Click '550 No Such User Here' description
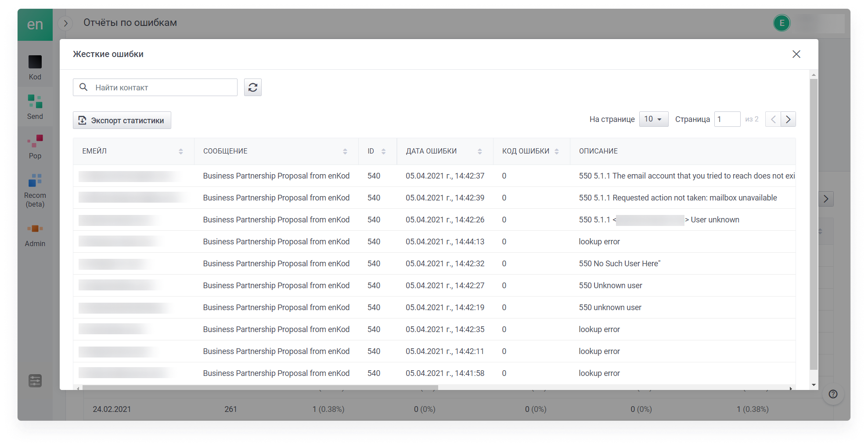 [x=619, y=264]
